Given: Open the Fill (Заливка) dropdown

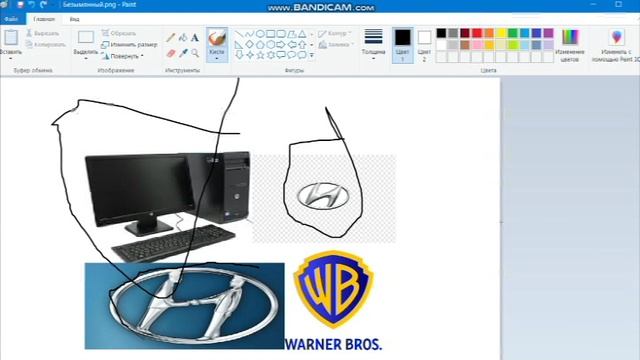Looking at the screenshot, I should coord(336,44).
